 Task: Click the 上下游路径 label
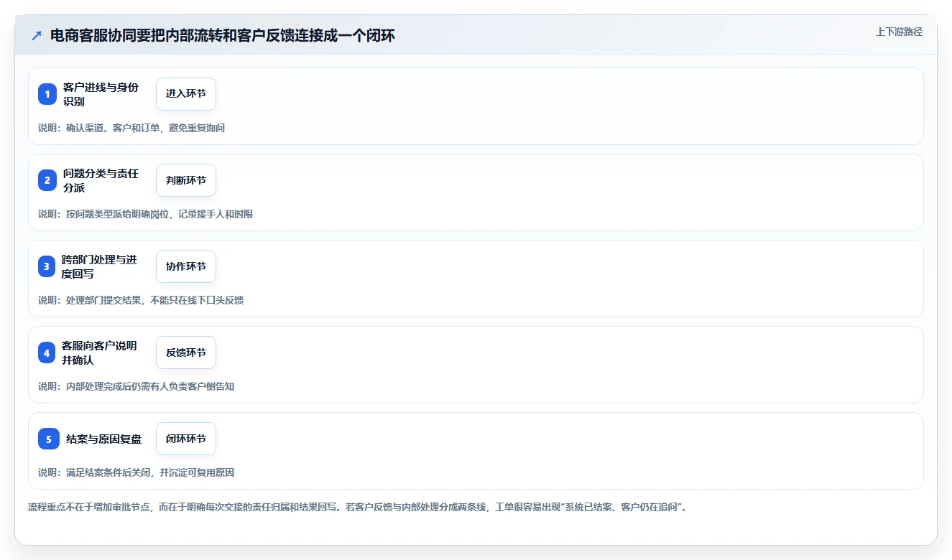click(899, 32)
